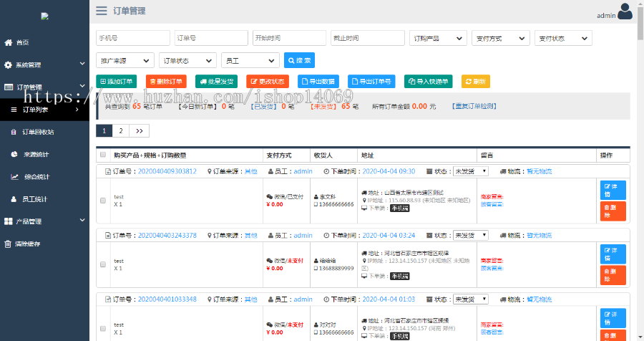Tick the select-all checkbox in table header
The width and height of the screenshot is (644, 341).
(103, 155)
